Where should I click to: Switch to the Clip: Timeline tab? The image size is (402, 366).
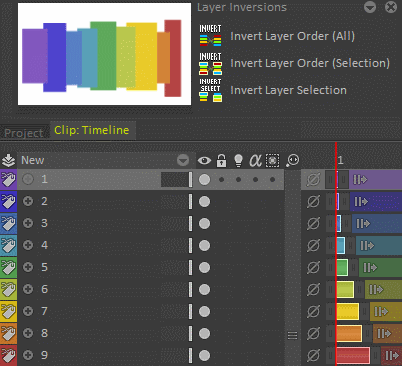click(92, 130)
